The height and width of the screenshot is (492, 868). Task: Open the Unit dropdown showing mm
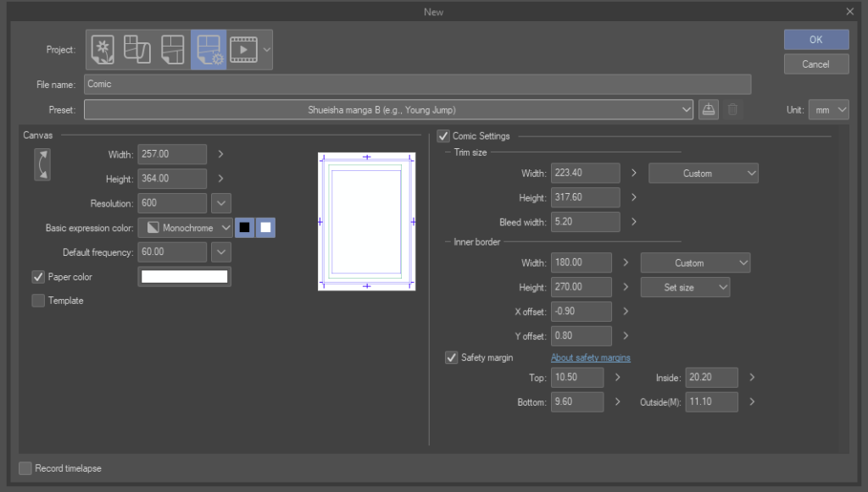coord(829,110)
